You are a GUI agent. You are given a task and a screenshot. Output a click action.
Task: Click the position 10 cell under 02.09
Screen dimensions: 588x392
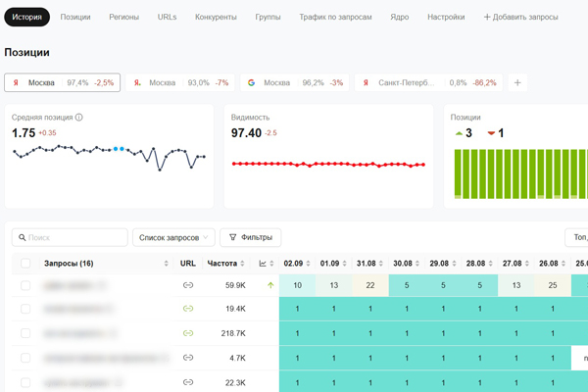(x=297, y=285)
